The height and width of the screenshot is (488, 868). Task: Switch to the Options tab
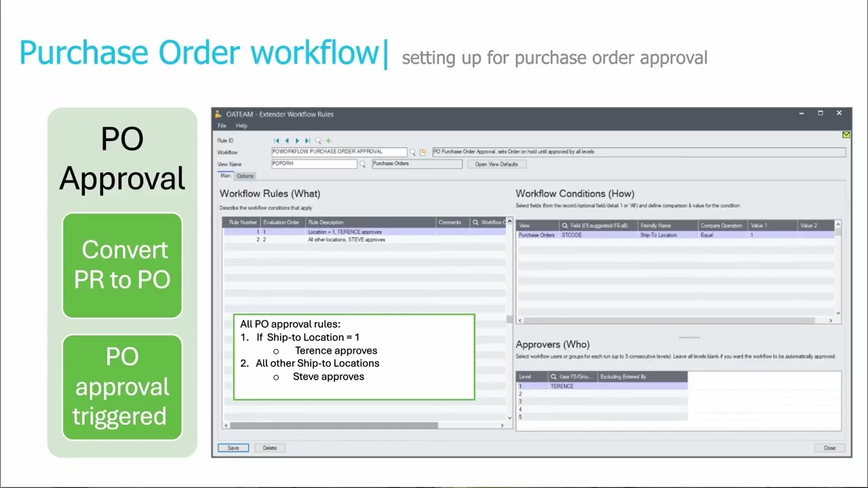coord(245,176)
